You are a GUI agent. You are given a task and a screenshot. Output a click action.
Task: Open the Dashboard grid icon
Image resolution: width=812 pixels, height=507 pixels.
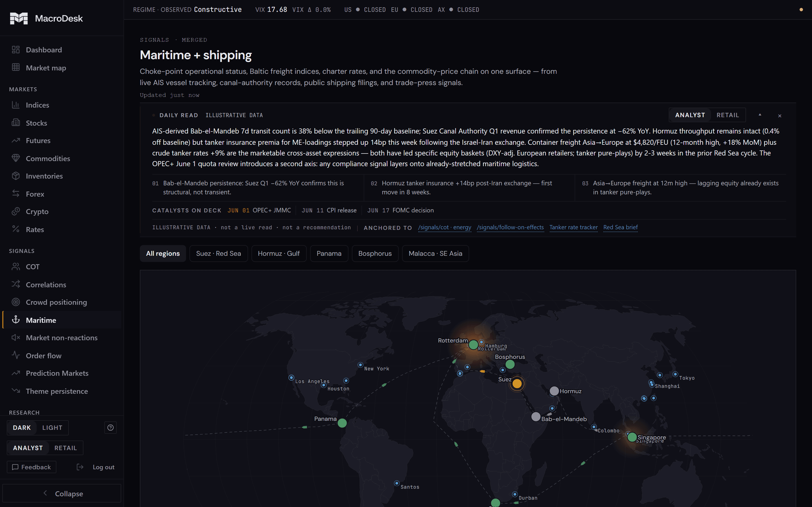click(16, 50)
